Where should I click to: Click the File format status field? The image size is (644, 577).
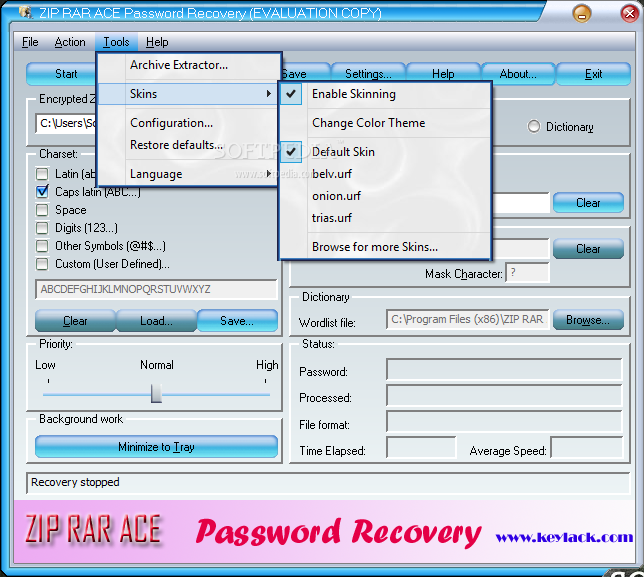pos(504,422)
